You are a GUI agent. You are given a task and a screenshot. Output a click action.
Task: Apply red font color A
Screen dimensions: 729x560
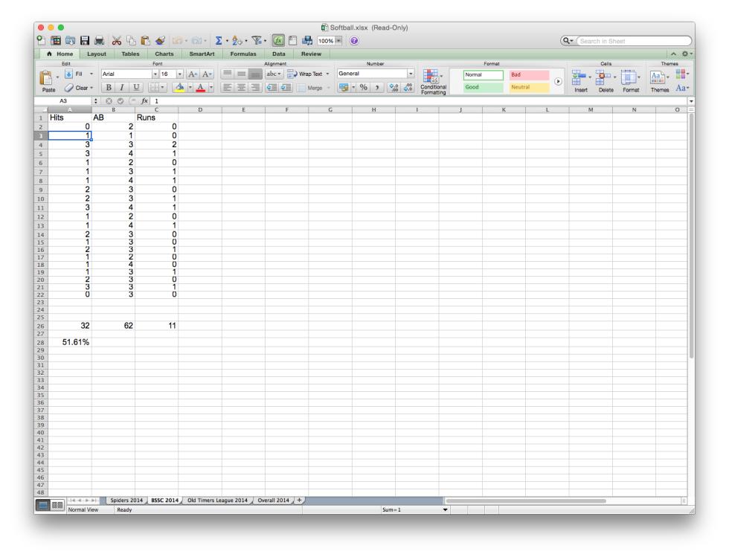[x=200, y=87]
